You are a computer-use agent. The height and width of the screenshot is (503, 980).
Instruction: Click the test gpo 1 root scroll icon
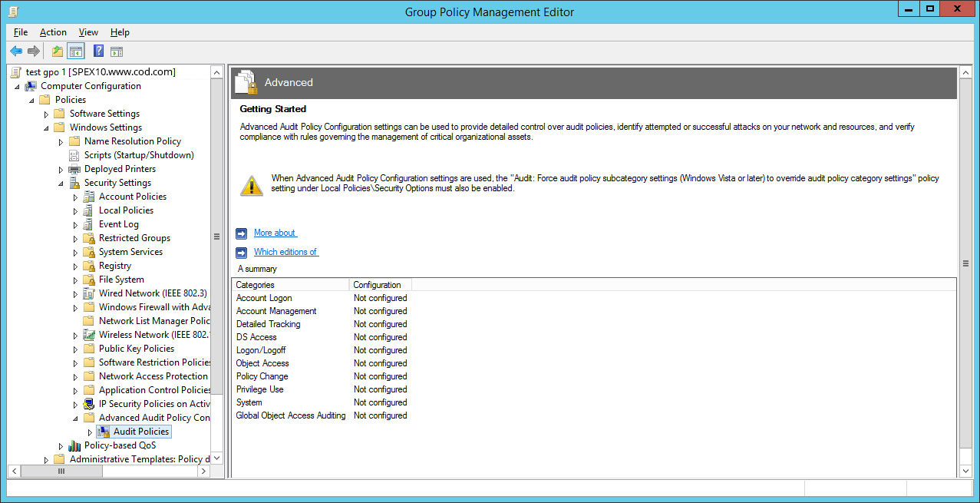[16, 72]
